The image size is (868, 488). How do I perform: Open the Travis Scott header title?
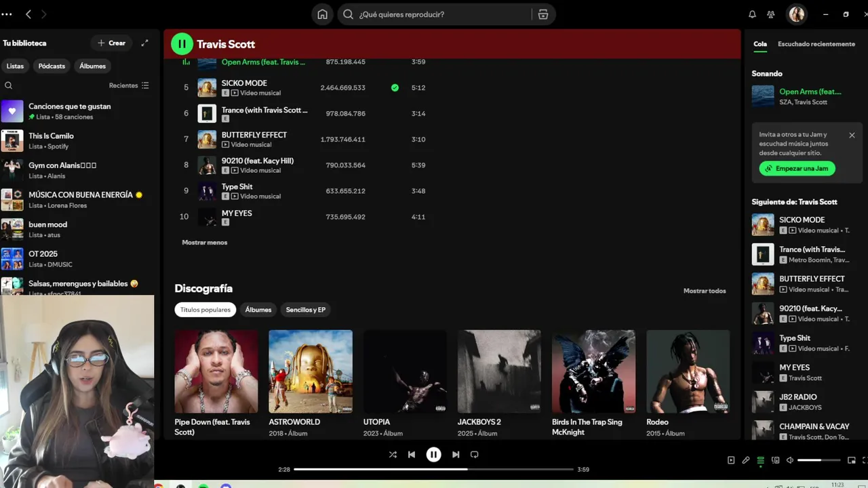(x=226, y=44)
